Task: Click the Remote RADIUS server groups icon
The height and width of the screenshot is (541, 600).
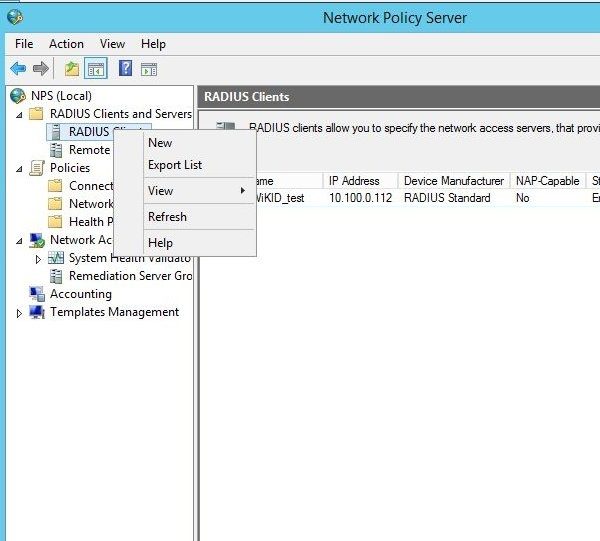Action: pyautogui.click(x=56, y=150)
